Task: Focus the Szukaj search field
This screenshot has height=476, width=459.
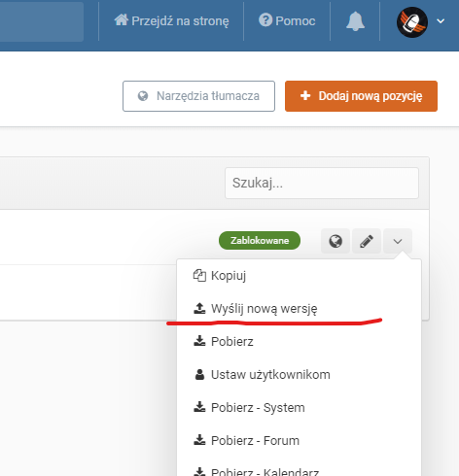Action: click(x=322, y=183)
